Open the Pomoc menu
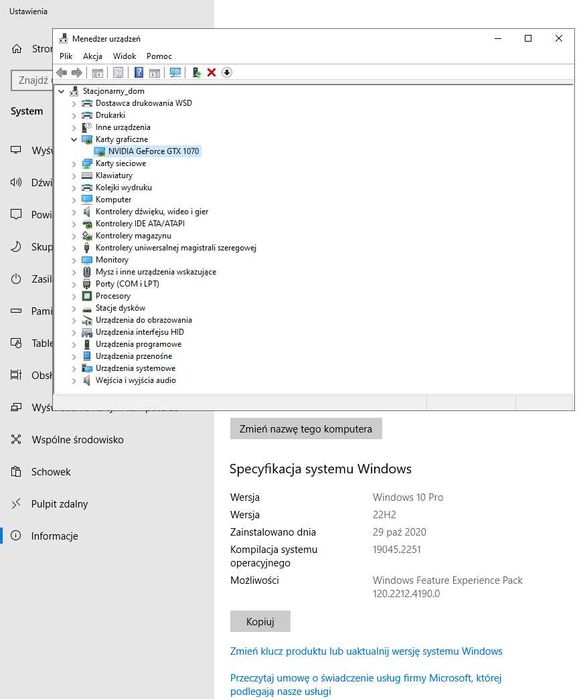Viewport: 581px width, 699px height. 159,56
